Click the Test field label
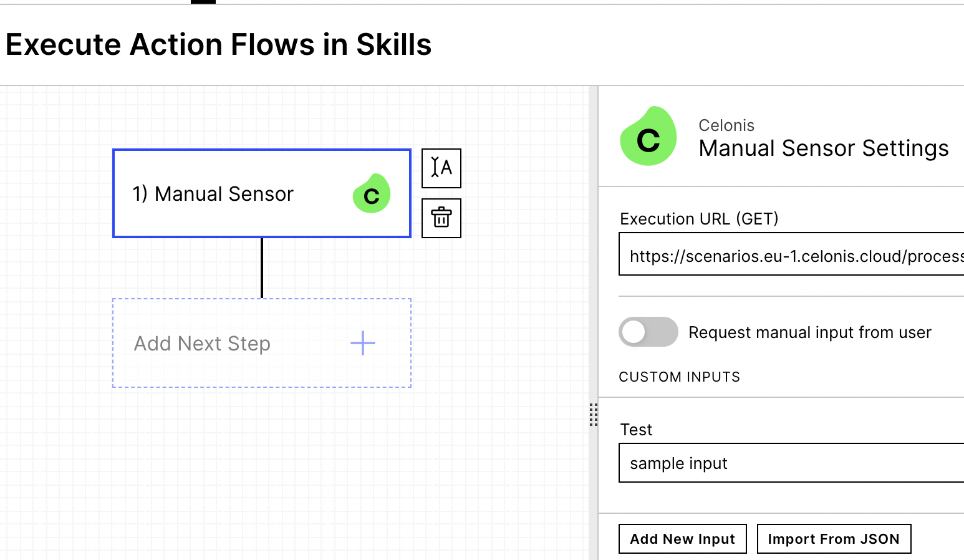 click(x=636, y=430)
